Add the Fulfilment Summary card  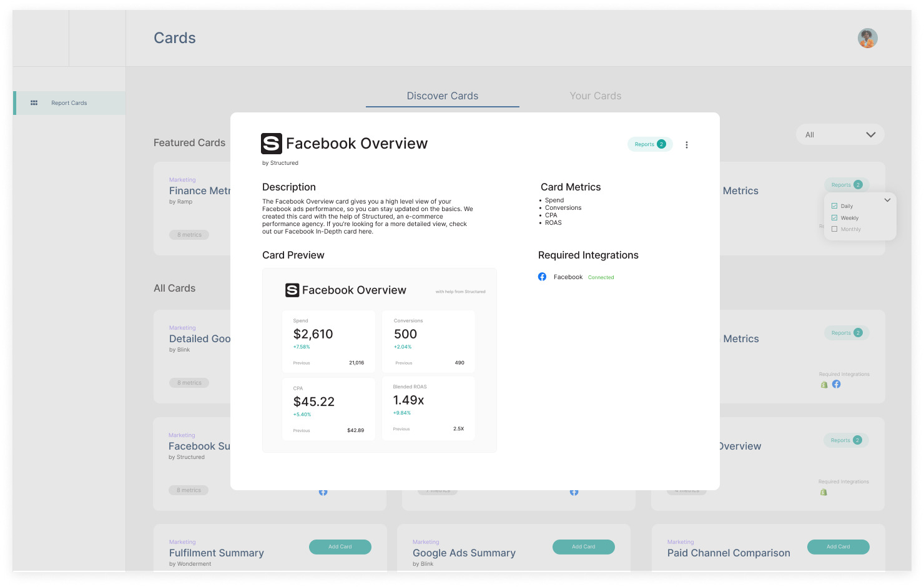tap(340, 547)
